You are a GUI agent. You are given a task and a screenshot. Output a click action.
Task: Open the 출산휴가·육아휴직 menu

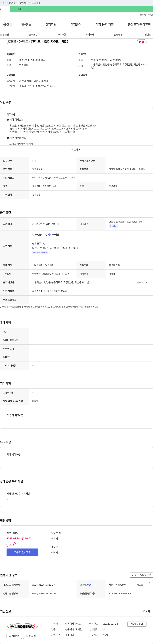[139, 25]
